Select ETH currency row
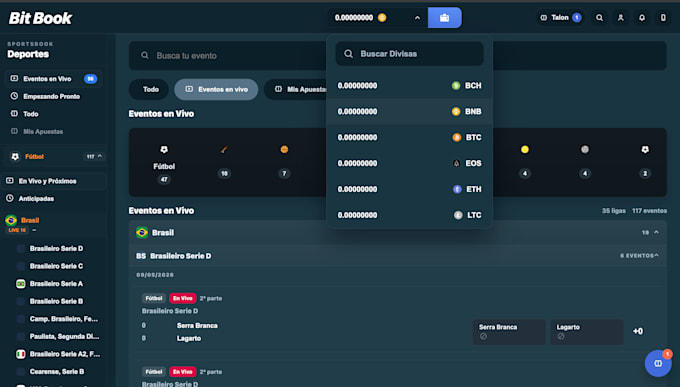Screen dimensions: 680x387 pyautogui.click(x=409, y=189)
